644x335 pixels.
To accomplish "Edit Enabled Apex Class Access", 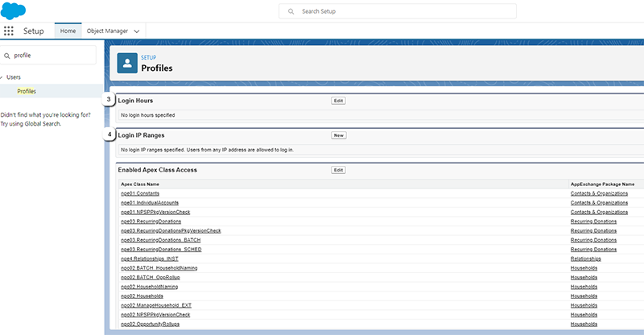I will [x=338, y=170].
